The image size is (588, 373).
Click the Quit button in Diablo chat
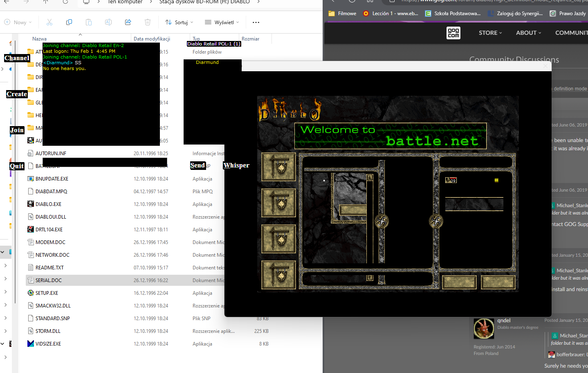coord(17,166)
